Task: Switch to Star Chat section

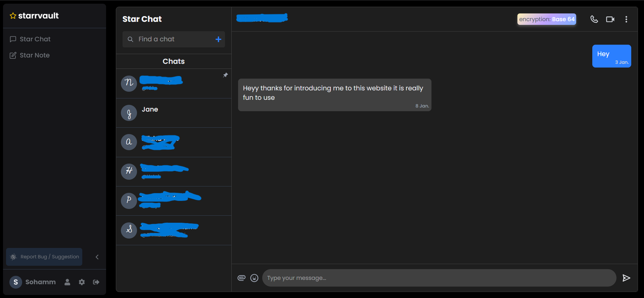Action: 35,39
